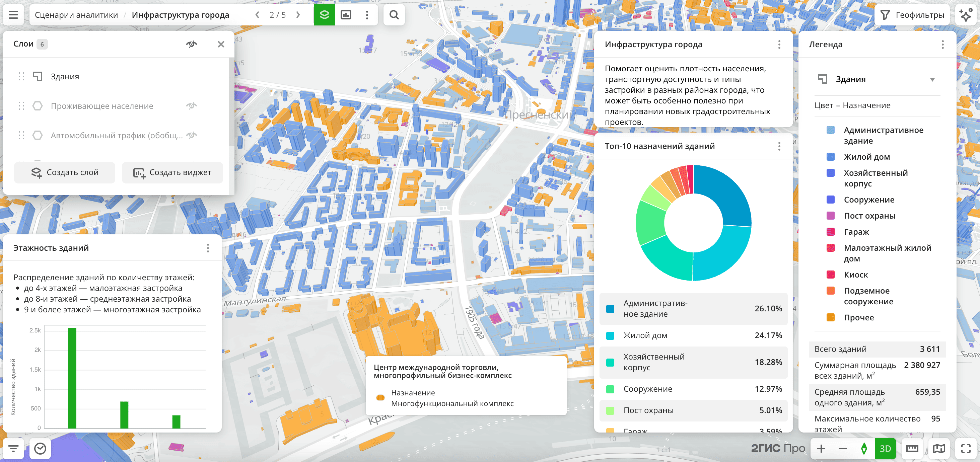980x462 pixels.
Task: Show the Автомобильный трафик layer
Action: pyautogui.click(x=192, y=135)
